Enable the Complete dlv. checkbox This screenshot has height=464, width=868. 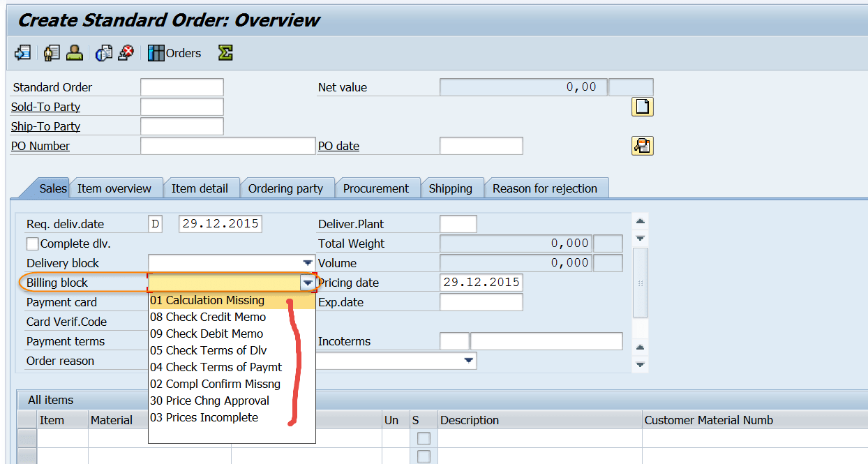31,243
